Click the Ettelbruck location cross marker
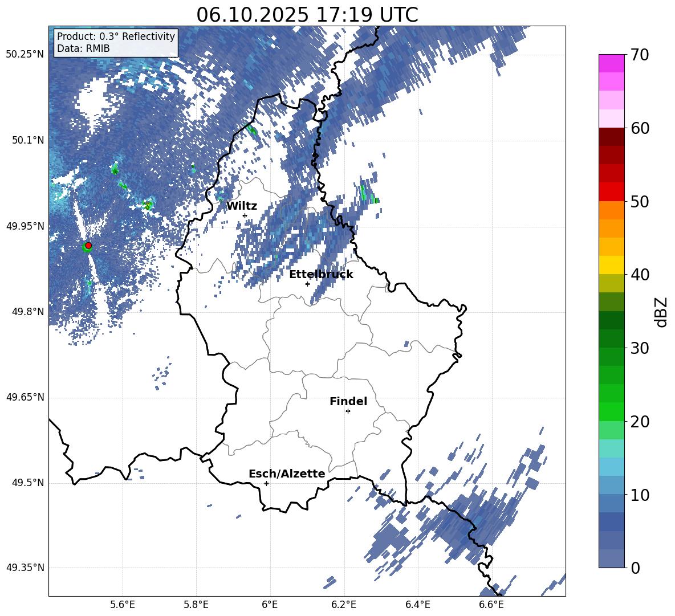Image resolution: width=675 pixels, height=616 pixels. click(x=307, y=284)
